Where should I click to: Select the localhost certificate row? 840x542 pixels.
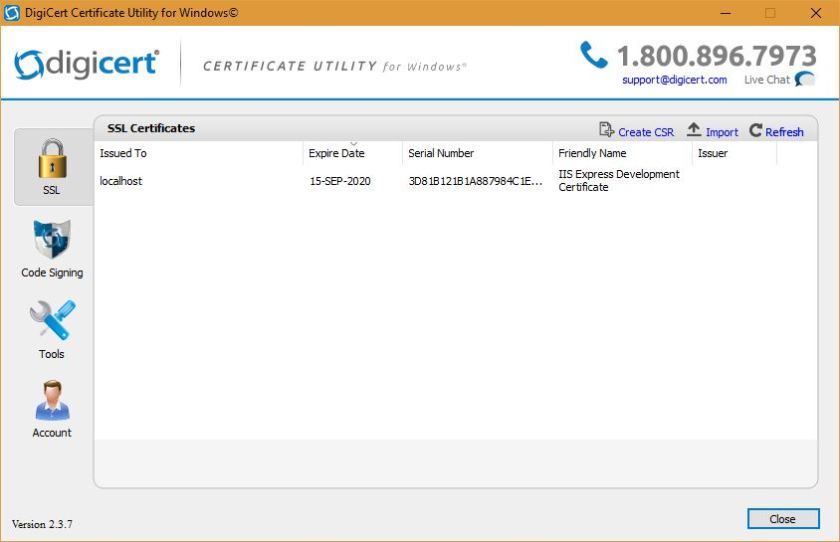coord(121,181)
